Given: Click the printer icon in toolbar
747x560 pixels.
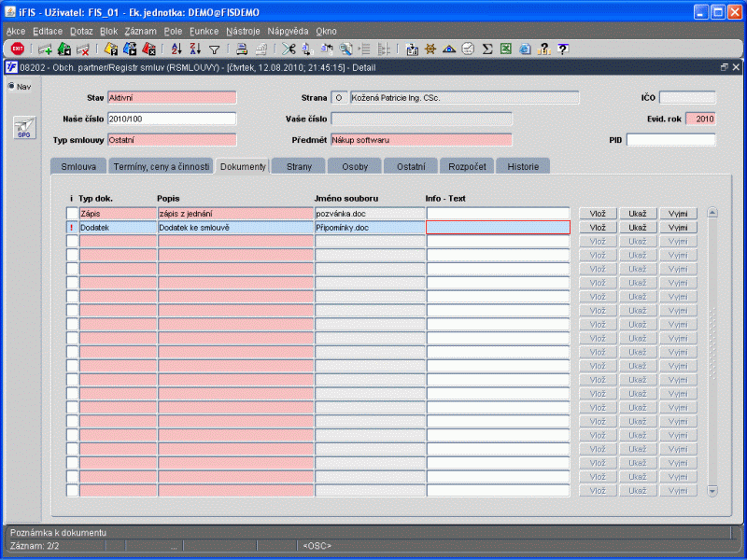Looking at the screenshot, I should tap(242, 49).
